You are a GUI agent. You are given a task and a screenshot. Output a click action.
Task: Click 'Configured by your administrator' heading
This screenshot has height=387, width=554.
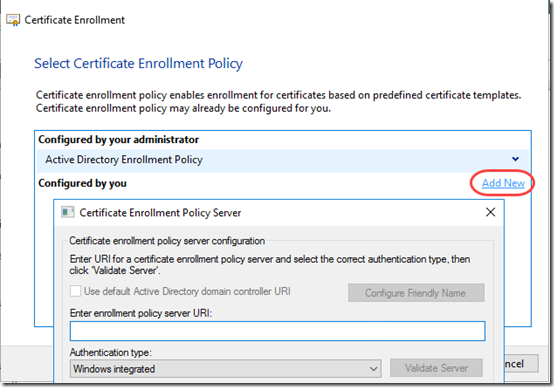click(x=118, y=140)
